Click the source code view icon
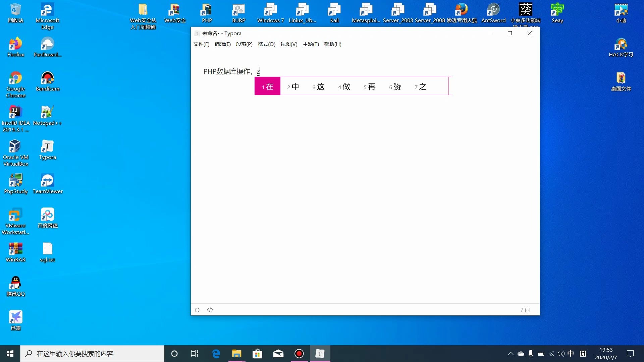This screenshot has width=644, height=362. coord(210,310)
